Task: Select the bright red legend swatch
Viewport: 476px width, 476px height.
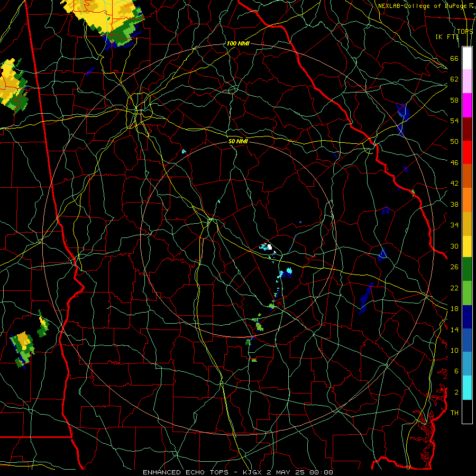Action: pyautogui.click(x=467, y=152)
